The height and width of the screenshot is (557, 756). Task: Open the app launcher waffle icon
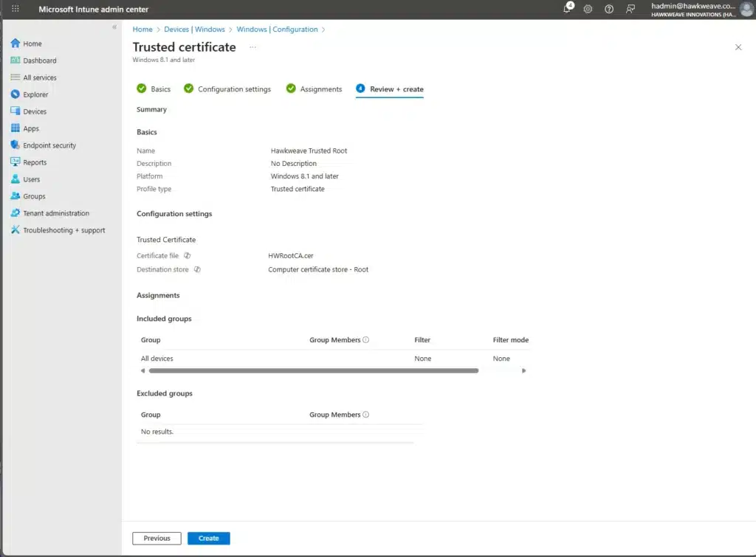pyautogui.click(x=16, y=9)
